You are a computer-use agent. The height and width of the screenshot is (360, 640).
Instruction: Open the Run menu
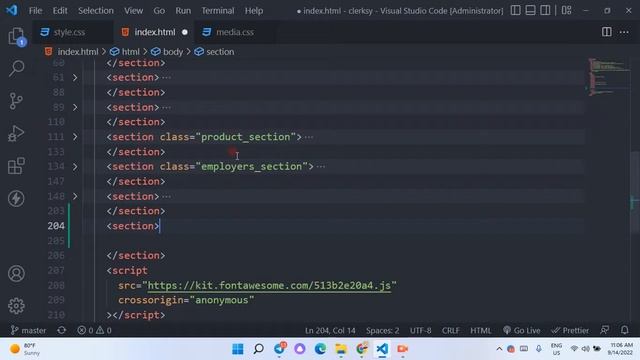pyautogui.click(x=183, y=11)
